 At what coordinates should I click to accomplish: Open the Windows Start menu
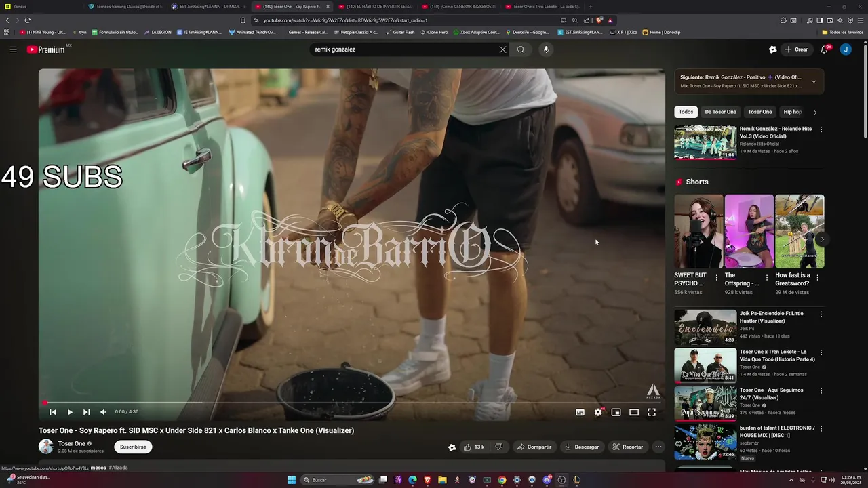click(292, 480)
